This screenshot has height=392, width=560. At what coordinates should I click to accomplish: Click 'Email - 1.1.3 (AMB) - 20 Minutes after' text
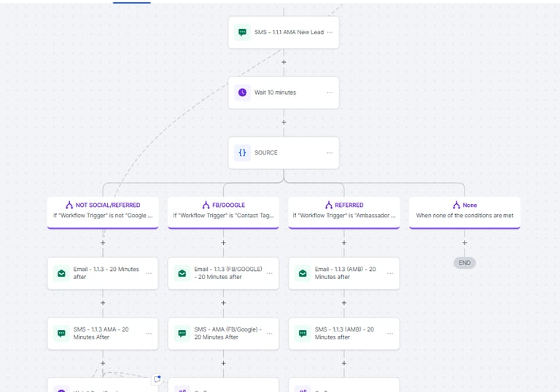[345, 273]
